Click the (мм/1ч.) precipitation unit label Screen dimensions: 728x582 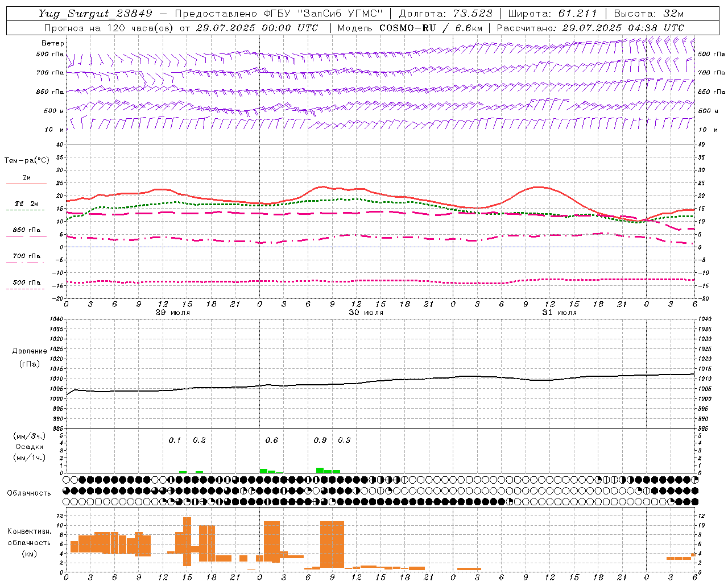pyautogui.click(x=29, y=458)
